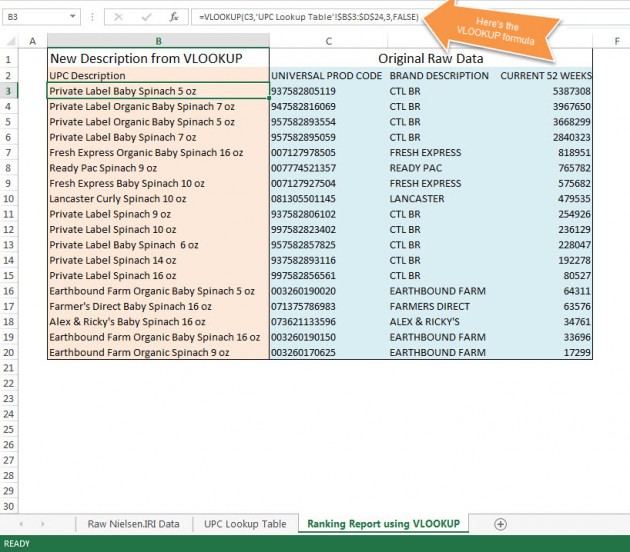Click the 'FARMERS DIRECT' brand cell
This screenshot has width=630, height=552.
coord(429,307)
